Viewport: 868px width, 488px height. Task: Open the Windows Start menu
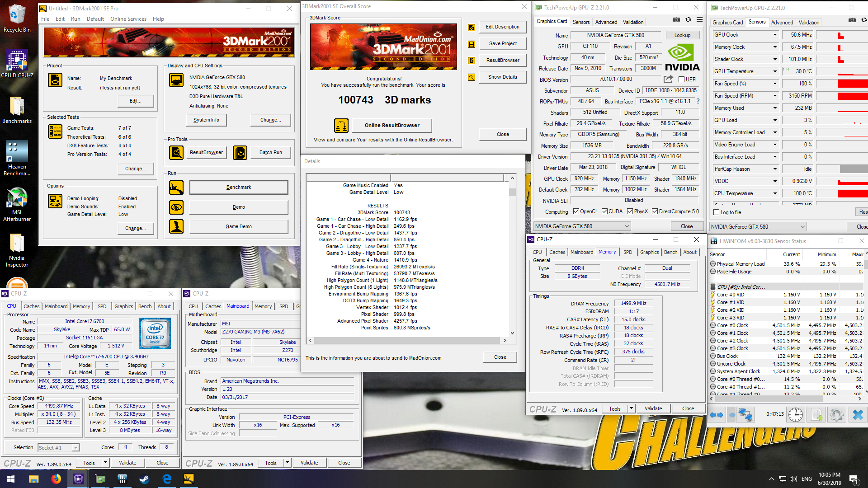(11, 479)
